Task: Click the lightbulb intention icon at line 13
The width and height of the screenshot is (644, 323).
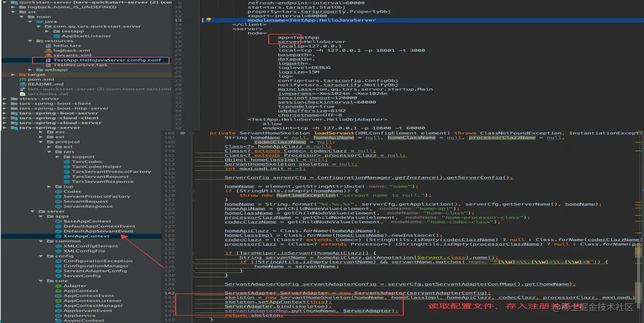Action: click(209, 20)
